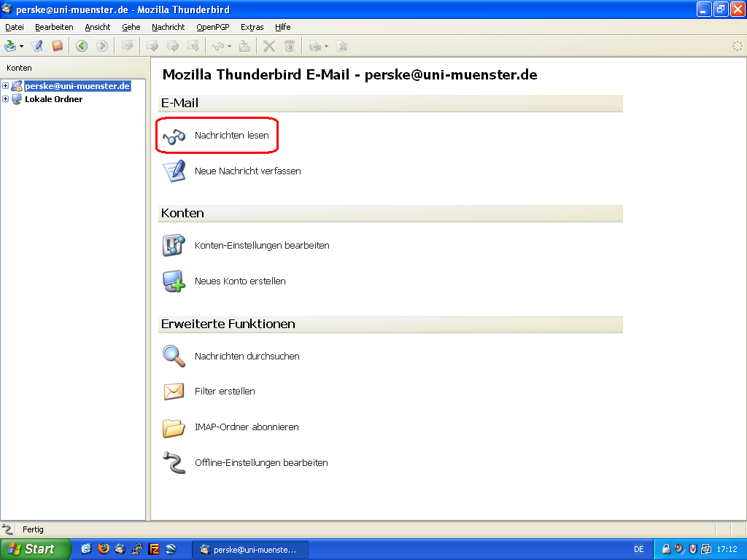The image size is (747, 560).
Task: Click the folder icon for IMAP-Ordner abonnieren
Action: tap(174, 427)
